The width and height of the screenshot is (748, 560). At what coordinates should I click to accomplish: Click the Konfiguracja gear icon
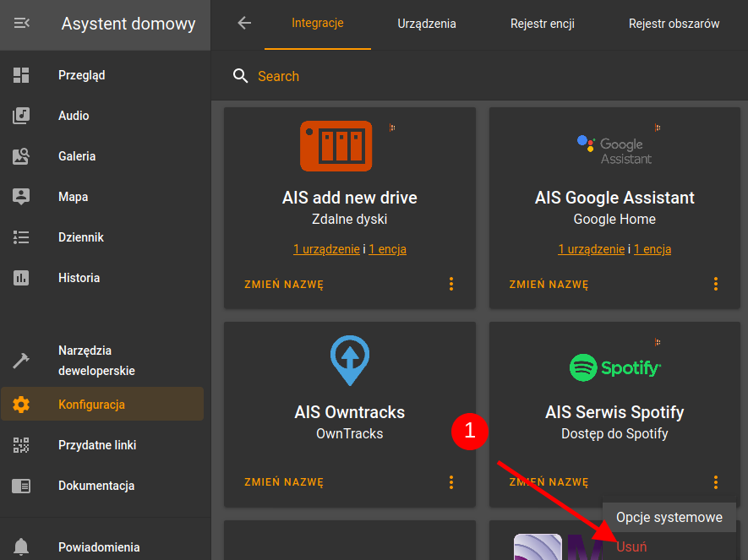pyautogui.click(x=21, y=405)
